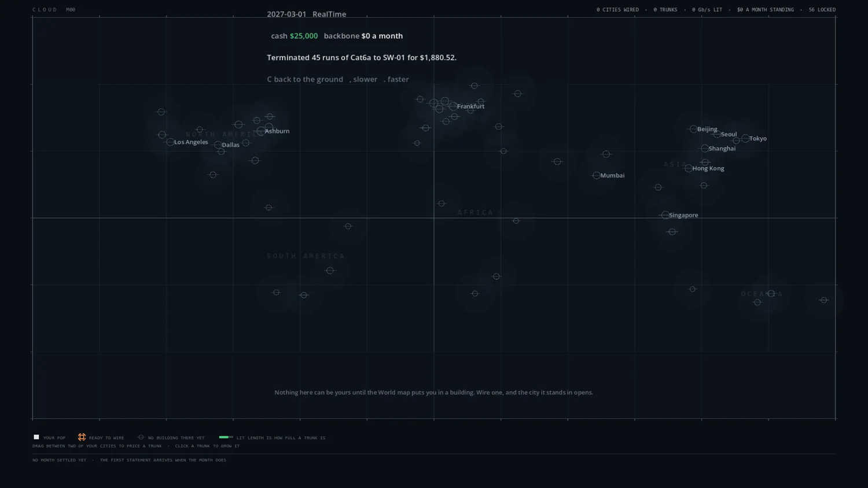The width and height of the screenshot is (868, 488).
Task: Click the cash $25,000 readout
Action: coord(295,36)
